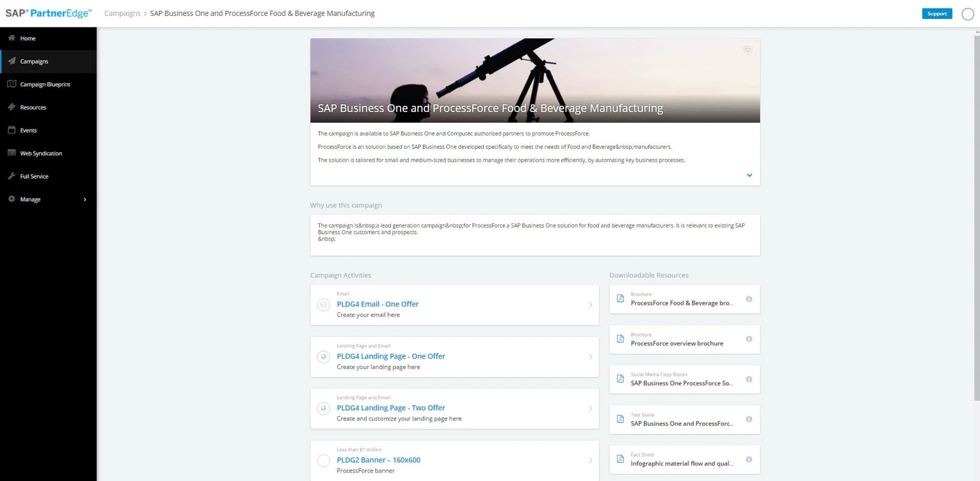Go to Home in the sidebar

coord(48,39)
